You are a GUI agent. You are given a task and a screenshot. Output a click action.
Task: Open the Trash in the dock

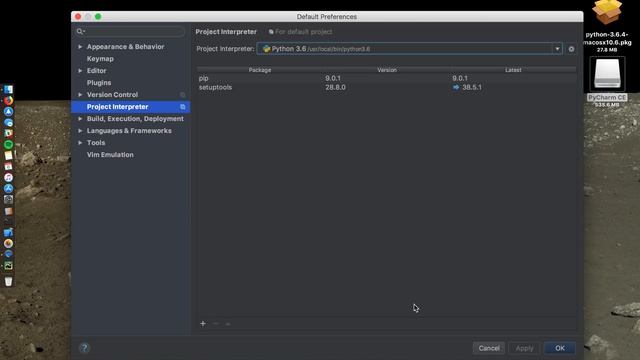pos(8,281)
